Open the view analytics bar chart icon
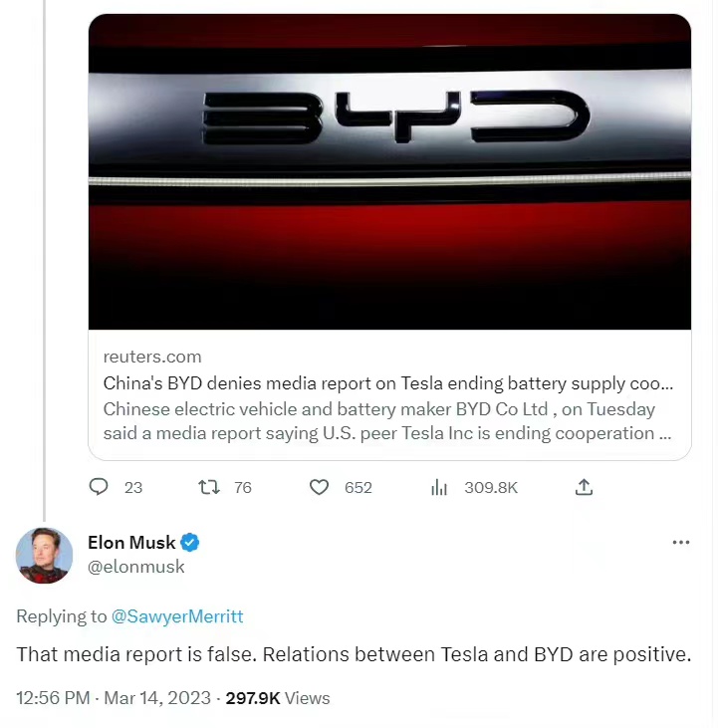The width and height of the screenshot is (718, 728). point(438,487)
